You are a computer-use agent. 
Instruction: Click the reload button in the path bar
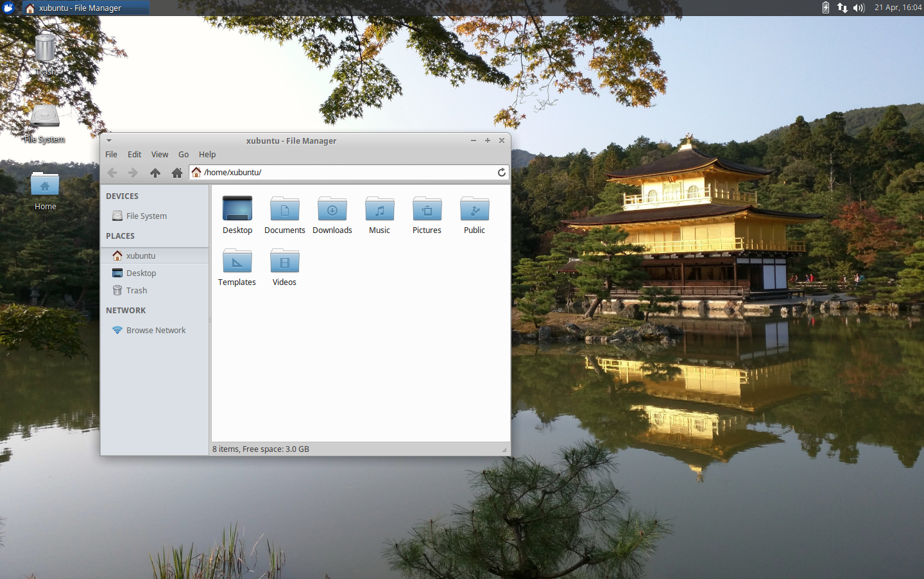click(502, 172)
